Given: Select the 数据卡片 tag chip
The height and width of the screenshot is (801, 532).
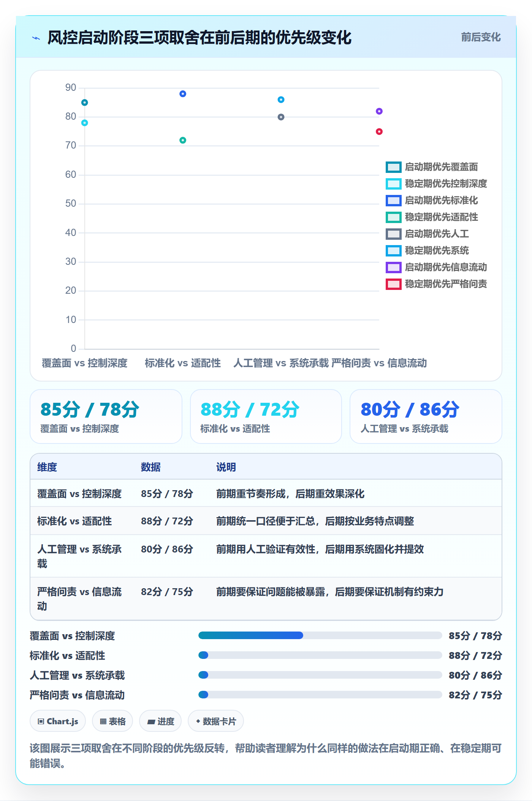Looking at the screenshot, I should pyautogui.click(x=216, y=721).
